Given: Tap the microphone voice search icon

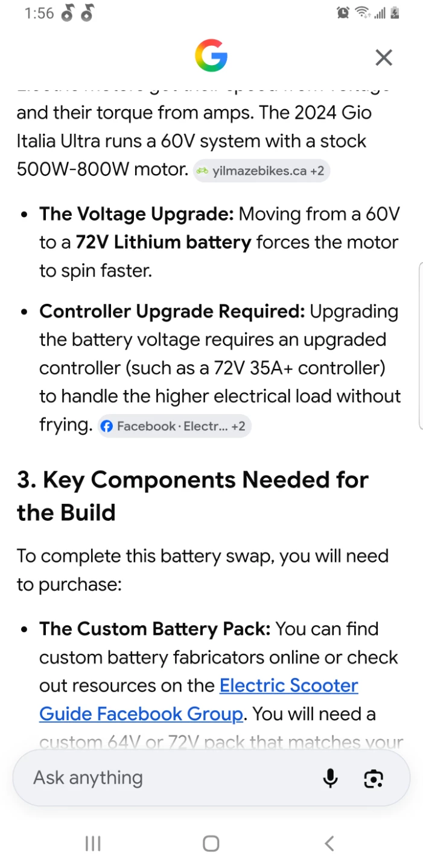Looking at the screenshot, I should click(x=330, y=778).
